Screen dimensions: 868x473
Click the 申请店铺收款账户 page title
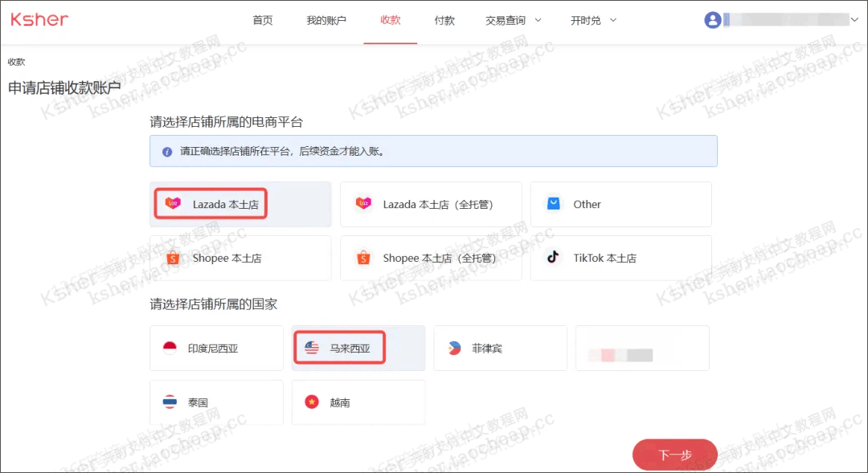click(x=64, y=88)
